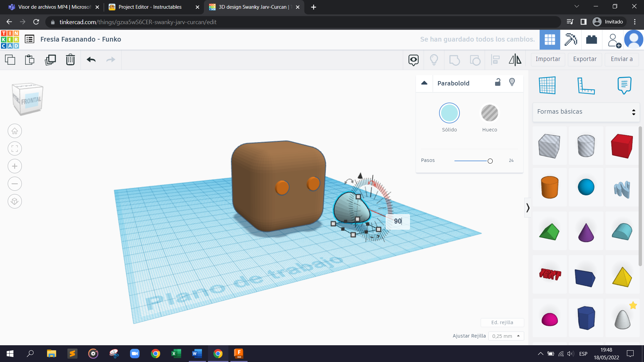Open the Bricks mode

point(592,40)
